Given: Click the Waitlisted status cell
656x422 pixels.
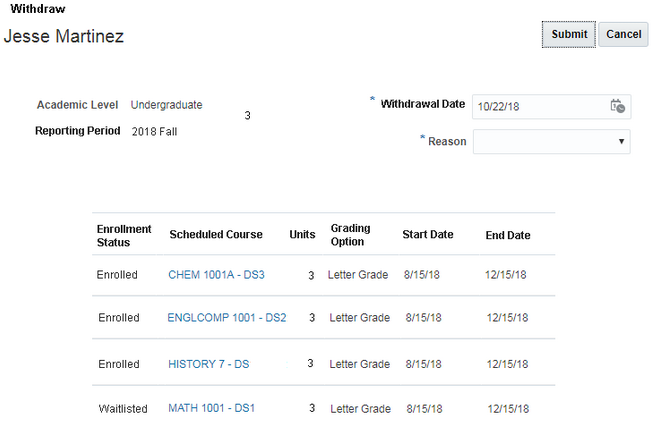Looking at the screenshot, I should 124,408.
